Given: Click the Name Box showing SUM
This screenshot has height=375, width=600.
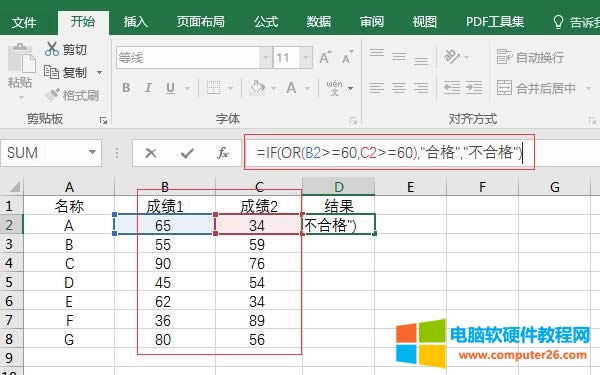Looking at the screenshot, I should (51, 153).
